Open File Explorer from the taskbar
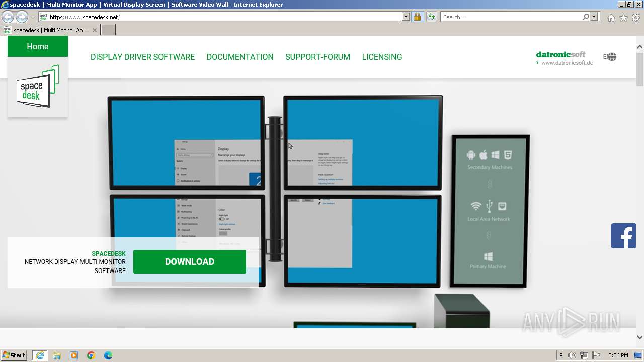The image size is (644, 362). pyautogui.click(x=57, y=355)
